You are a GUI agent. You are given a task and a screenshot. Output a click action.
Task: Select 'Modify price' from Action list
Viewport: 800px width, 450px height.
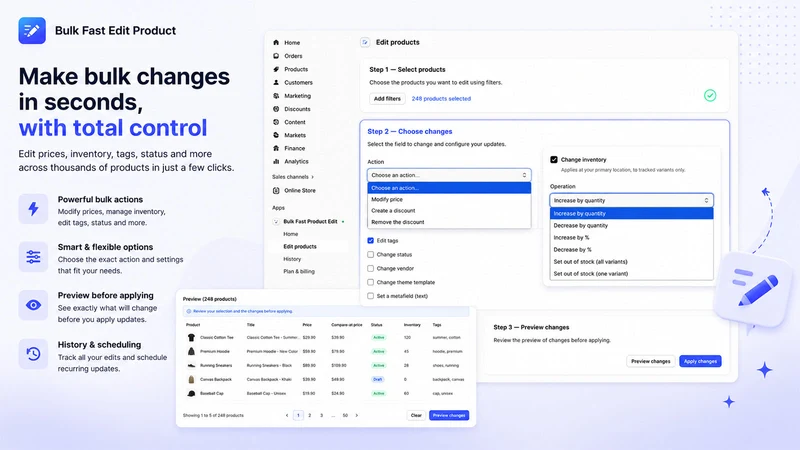(449, 199)
